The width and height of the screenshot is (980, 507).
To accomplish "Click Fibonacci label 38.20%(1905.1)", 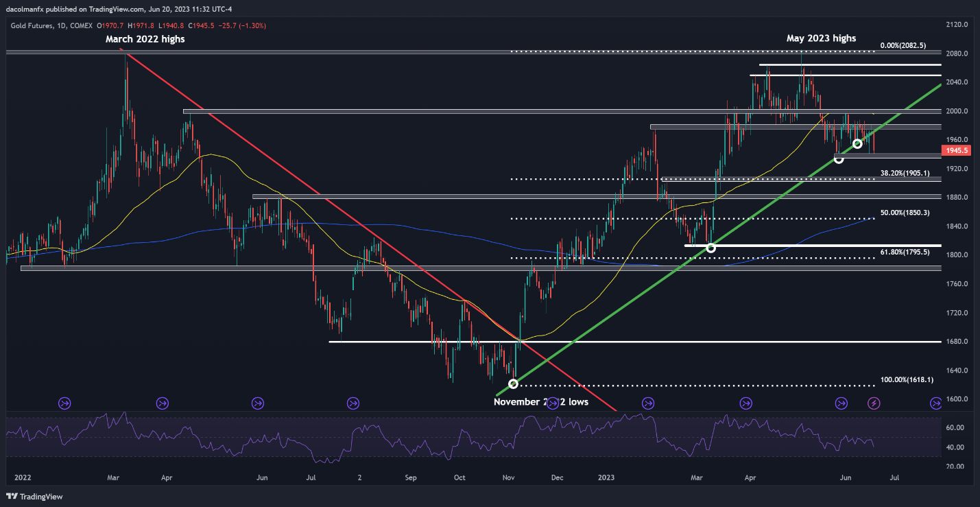I will 905,174.
